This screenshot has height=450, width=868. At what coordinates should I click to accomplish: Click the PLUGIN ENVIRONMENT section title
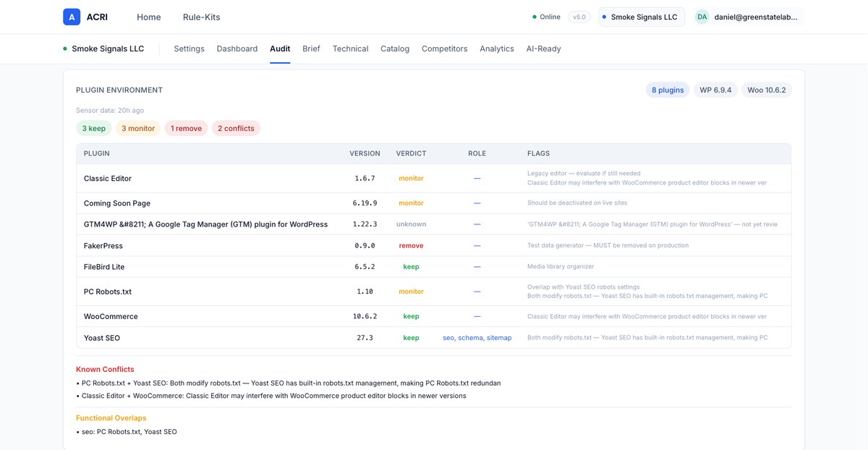pyautogui.click(x=119, y=90)
